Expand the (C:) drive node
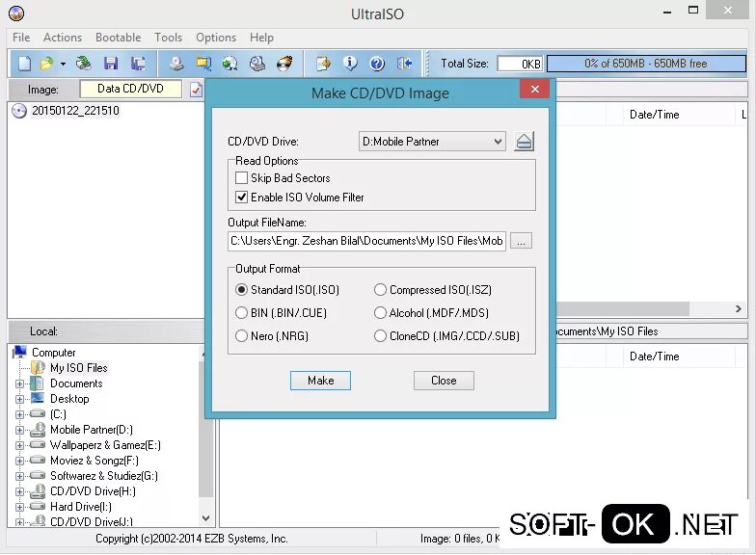The height and width of the screenshot is (555, 756). 19,414
